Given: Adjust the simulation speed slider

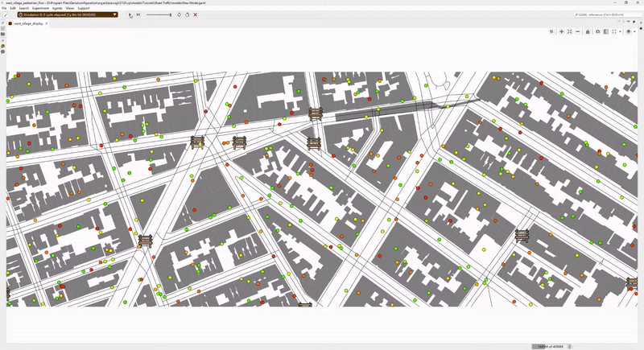Looking at the screenshot, I should 159,14.
